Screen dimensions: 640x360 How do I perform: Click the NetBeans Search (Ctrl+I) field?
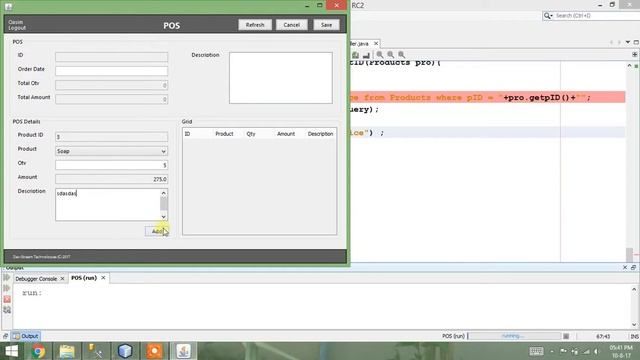click(x=597, y=16)
